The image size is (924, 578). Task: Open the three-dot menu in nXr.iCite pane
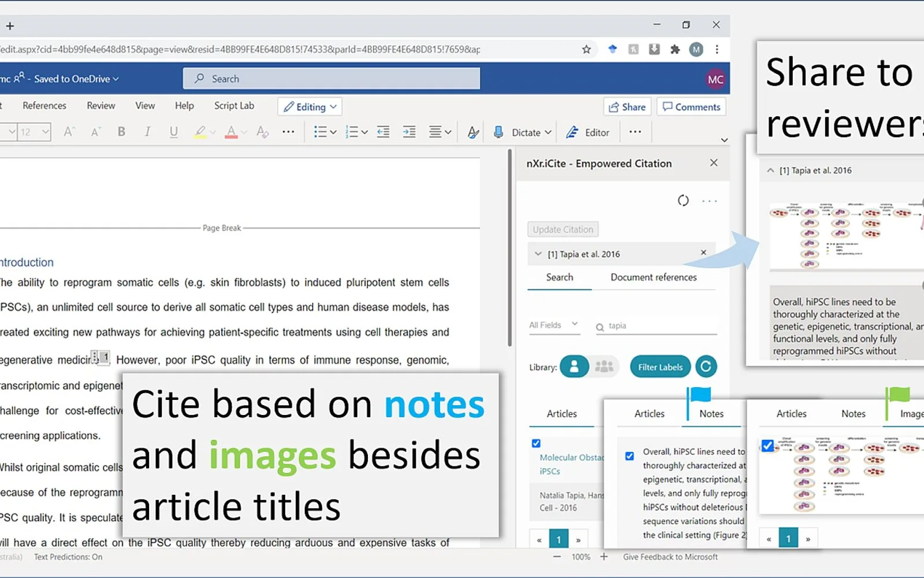pos(709,201)
